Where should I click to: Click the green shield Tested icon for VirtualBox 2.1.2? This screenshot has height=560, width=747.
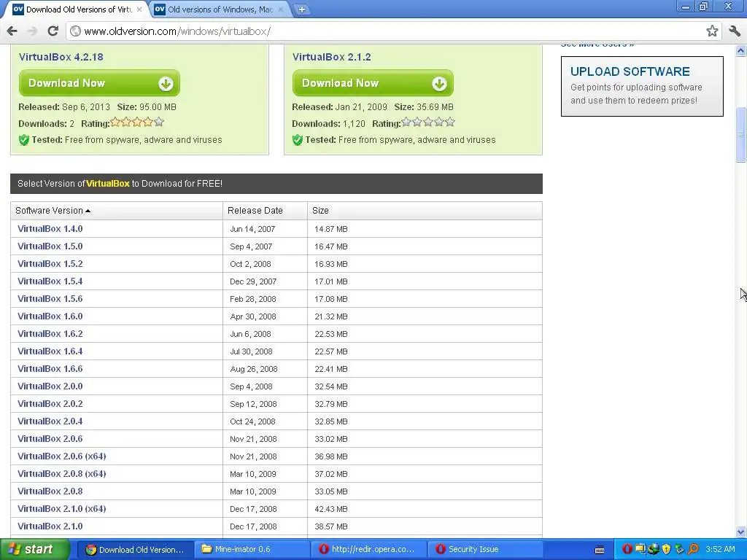click(x=298, y=140)
